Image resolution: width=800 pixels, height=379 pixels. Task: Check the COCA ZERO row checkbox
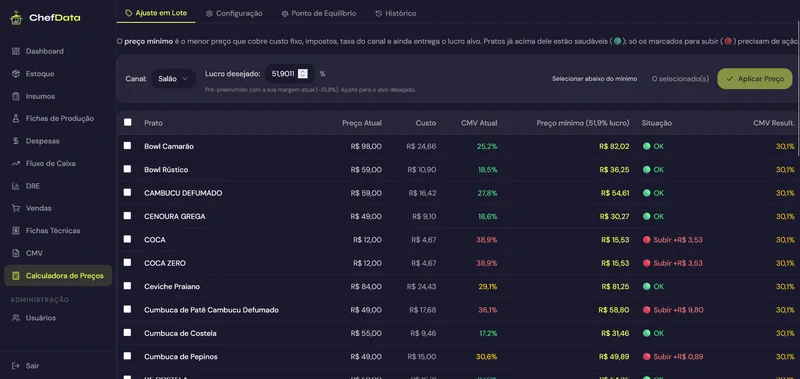[128, 262]
